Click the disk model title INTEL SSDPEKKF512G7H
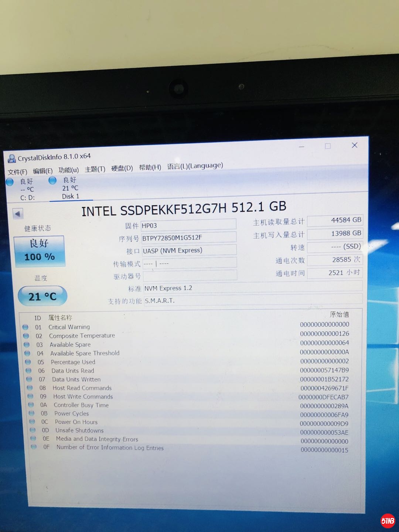 154,210
